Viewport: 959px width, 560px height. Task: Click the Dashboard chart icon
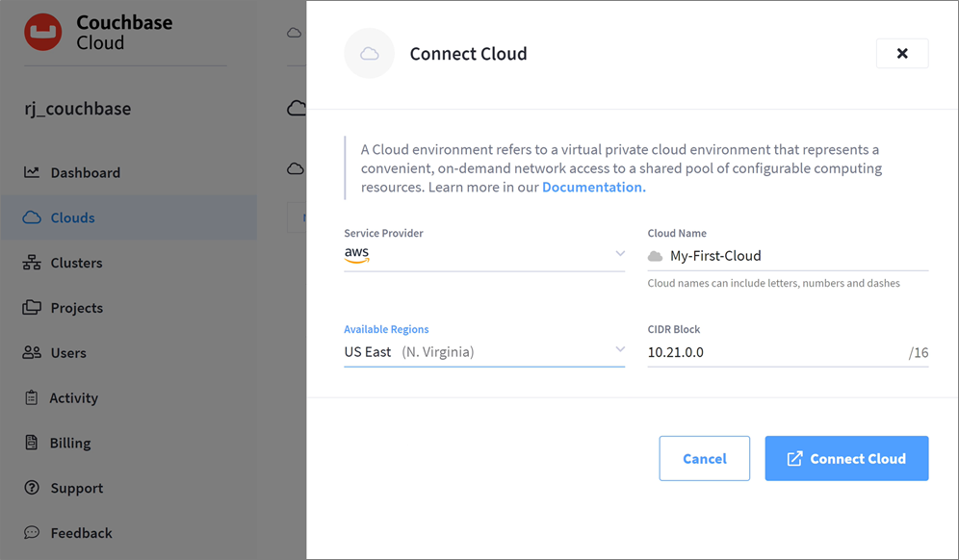pyautogui.click(x=32, y=172)
